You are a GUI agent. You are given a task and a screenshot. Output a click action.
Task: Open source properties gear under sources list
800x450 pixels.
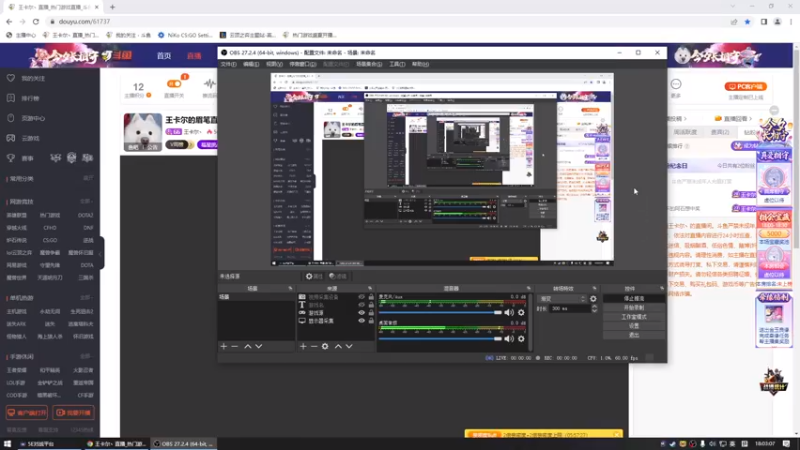click(x=325, y=346)
